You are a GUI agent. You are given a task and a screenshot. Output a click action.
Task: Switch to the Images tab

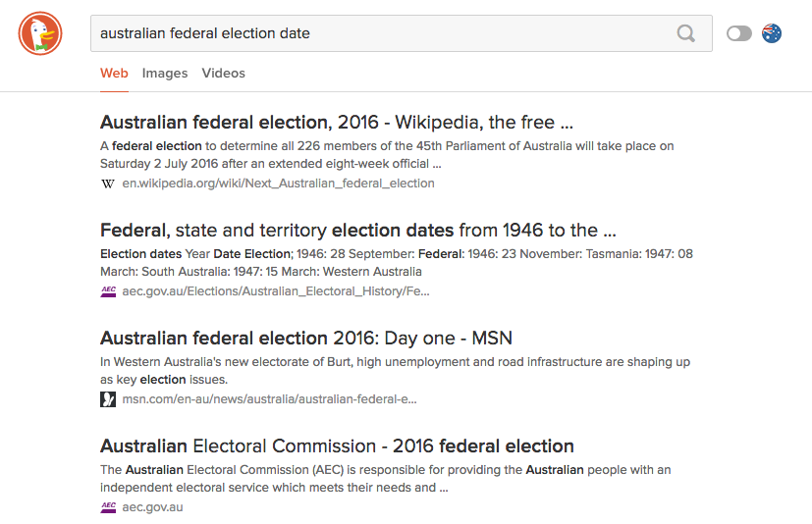pyautogui.click(x=165, y=73)
